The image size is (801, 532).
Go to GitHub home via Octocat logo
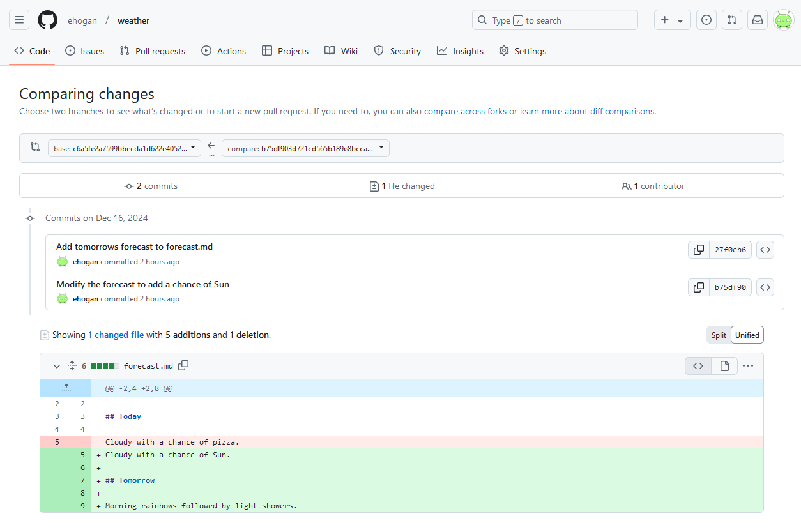click(x=47, y=20)
